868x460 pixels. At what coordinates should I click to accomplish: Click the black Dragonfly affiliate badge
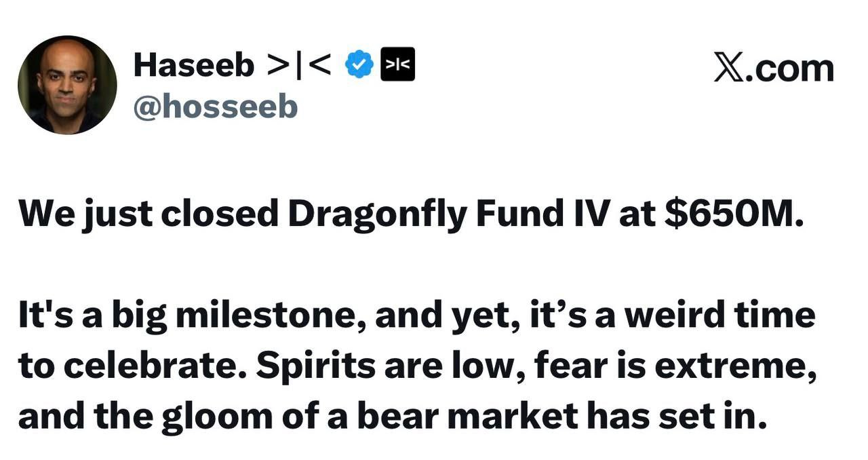pyautogui.click(x=397, y=65)
